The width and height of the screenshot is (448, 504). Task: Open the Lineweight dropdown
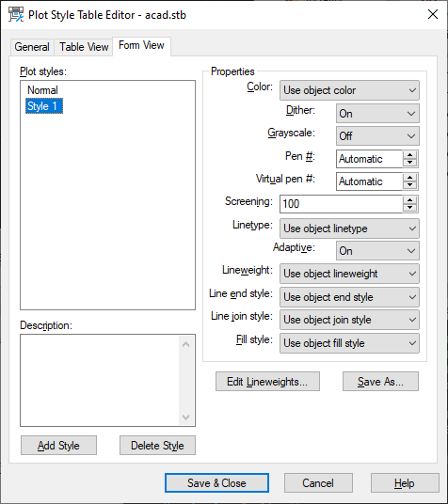point(349,274)
